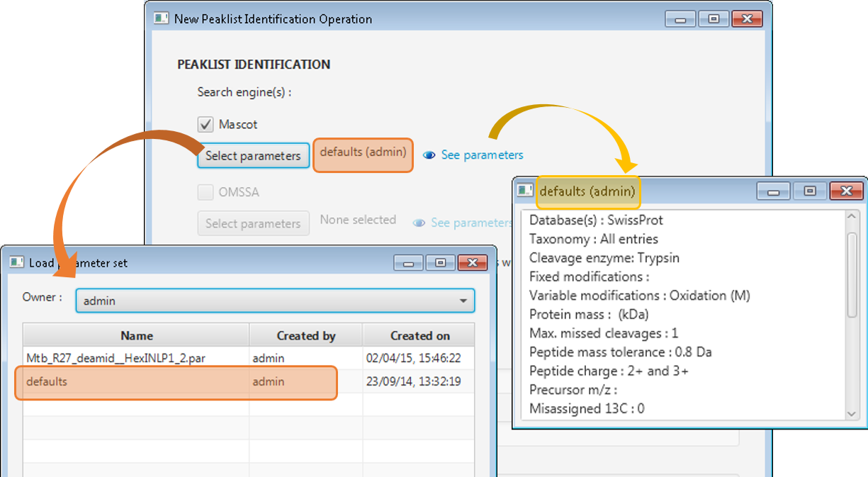The image size is (868, 477).
Task: Click the eye icon beside OMSSA See parameters
Action: click(x=419, y=223)
